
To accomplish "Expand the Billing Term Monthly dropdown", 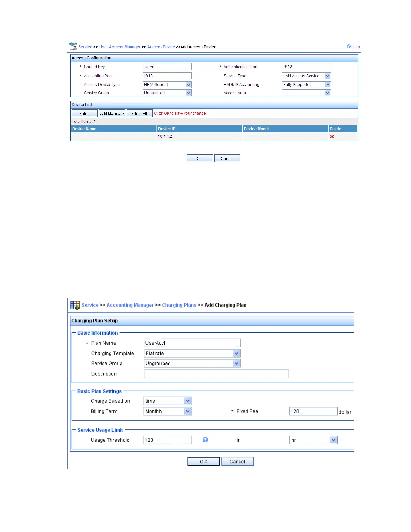I will click(168, 411).
